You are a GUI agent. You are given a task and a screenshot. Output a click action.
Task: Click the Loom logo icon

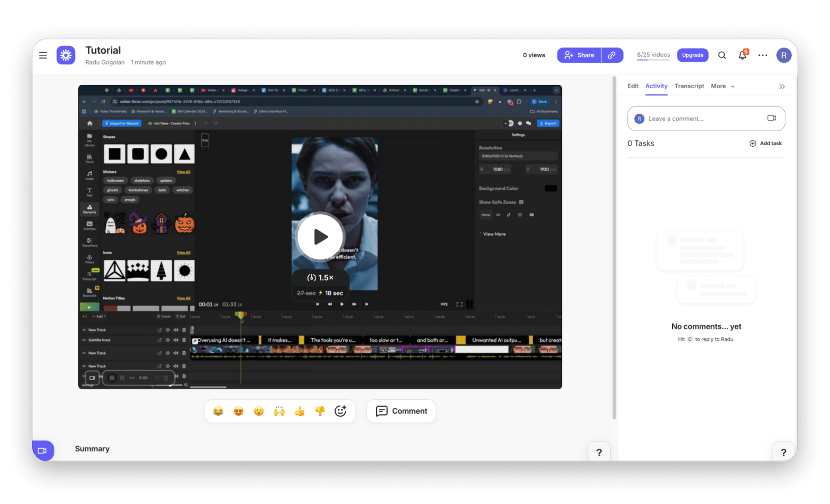pos(66,55)
